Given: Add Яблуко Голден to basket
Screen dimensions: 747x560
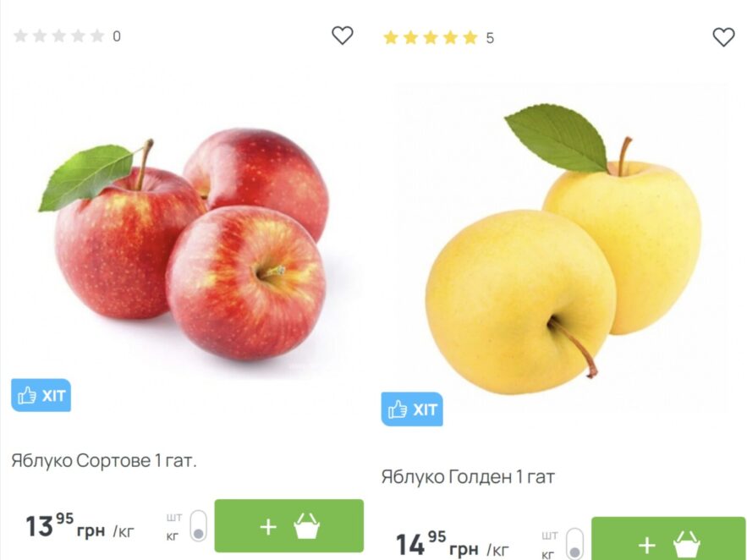Looking at the screenshot, I should coord(668,539).
